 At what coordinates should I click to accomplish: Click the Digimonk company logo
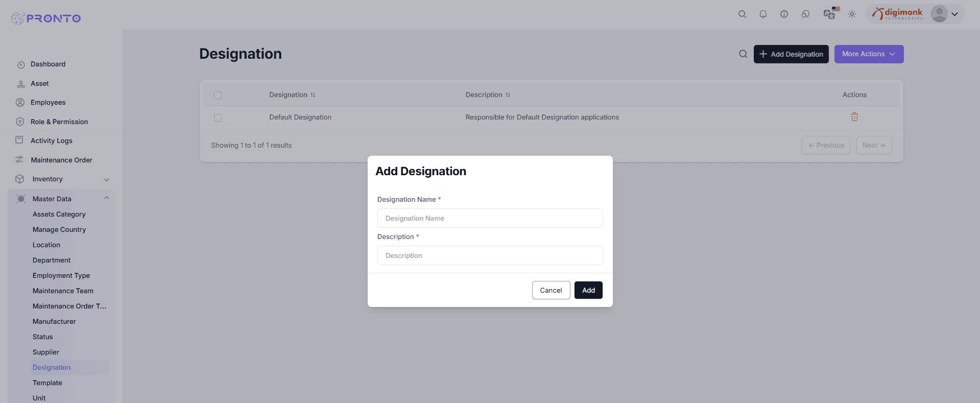click(897, 14)
